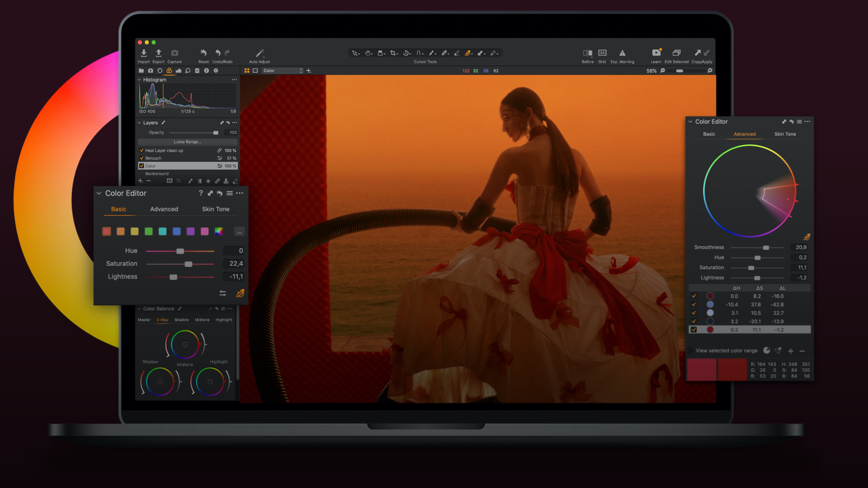Open the gear Batch tool tab

(216, 70)
